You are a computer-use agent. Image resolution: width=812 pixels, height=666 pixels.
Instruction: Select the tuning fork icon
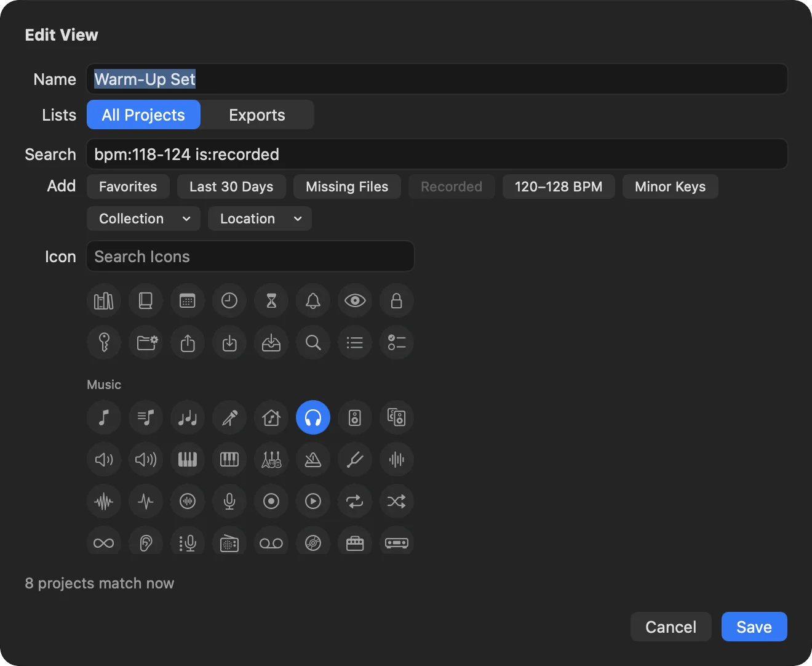pyautogui.click(x=355, y=460)
